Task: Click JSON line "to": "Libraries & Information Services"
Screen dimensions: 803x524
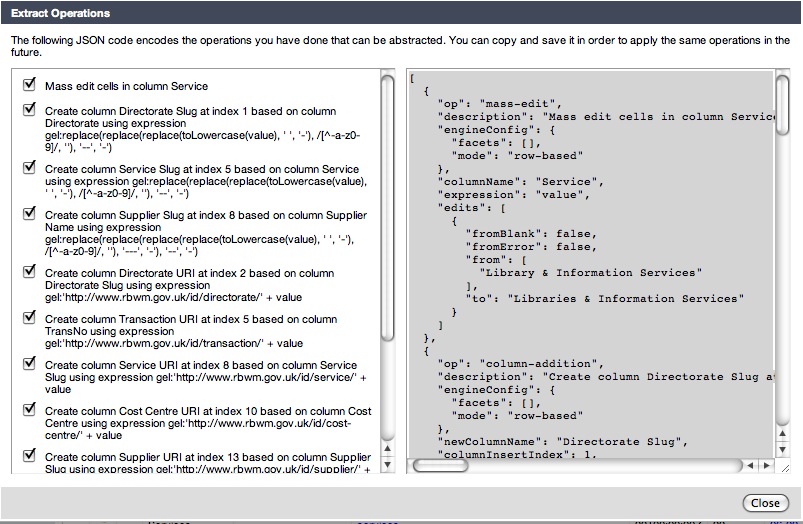Action: (x=604, y=299)
